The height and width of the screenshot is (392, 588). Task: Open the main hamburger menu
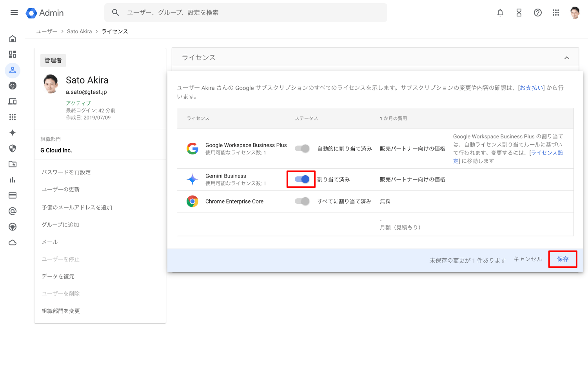14,13
